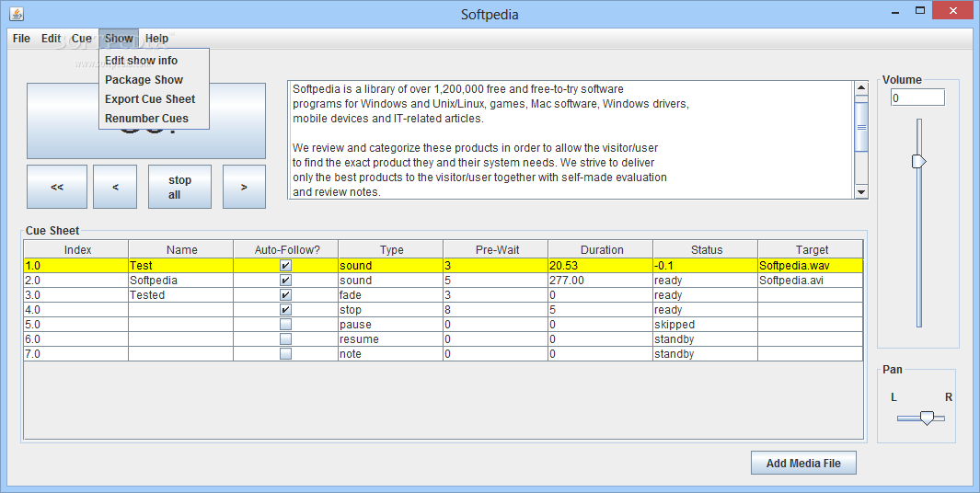Uncheck Auto-Follow for the stop cue 4.0
The image size is (980, 493).
(x=285, y=310)
